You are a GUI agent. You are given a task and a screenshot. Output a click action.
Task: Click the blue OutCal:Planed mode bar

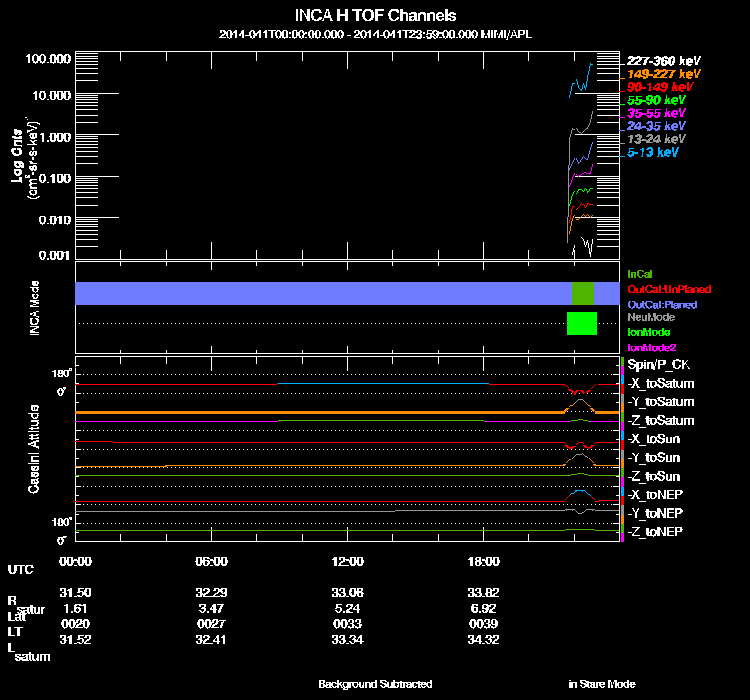[x=320, y=293]
